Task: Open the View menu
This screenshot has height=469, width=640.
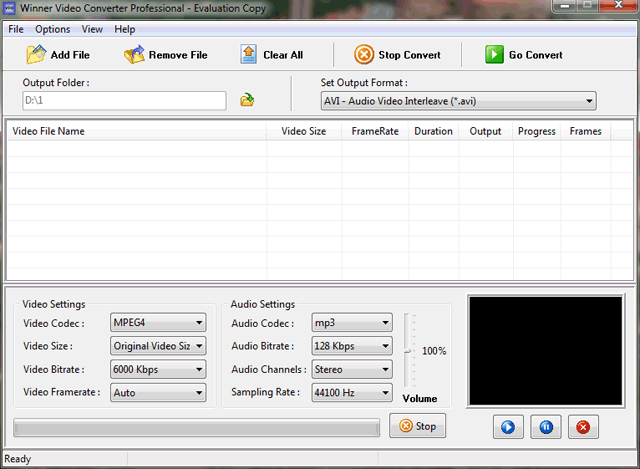Action: point(92,29)
